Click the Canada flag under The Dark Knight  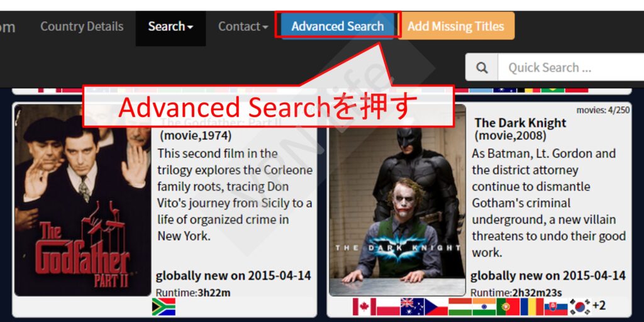pos(364,307)
